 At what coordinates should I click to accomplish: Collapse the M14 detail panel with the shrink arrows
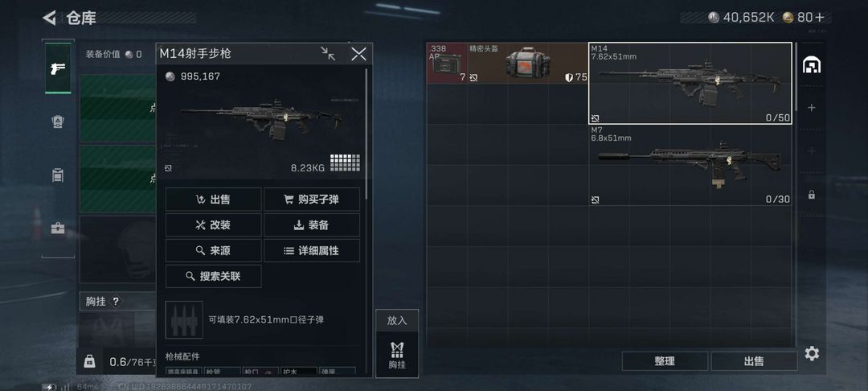pyautogui.click(x=328, y=54)
